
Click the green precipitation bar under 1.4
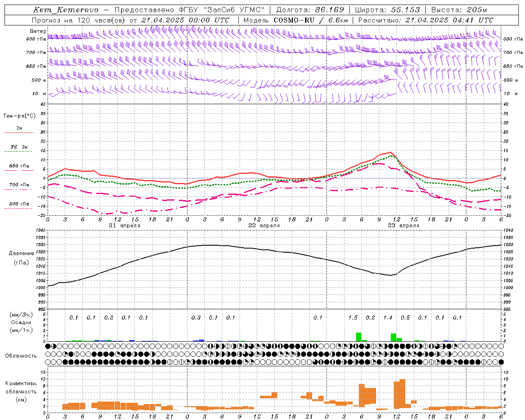[394, 337]
